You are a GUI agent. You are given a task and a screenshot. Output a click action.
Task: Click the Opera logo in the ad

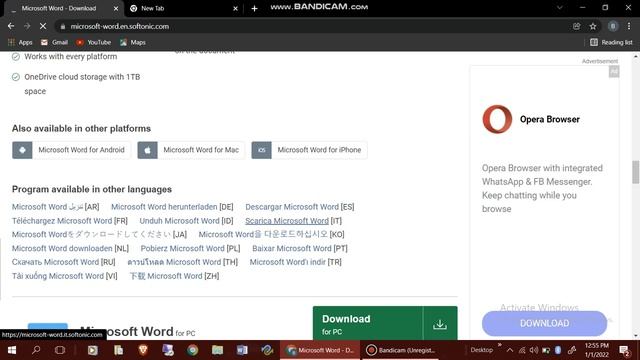pyautogui.click(x=497, y=119)
